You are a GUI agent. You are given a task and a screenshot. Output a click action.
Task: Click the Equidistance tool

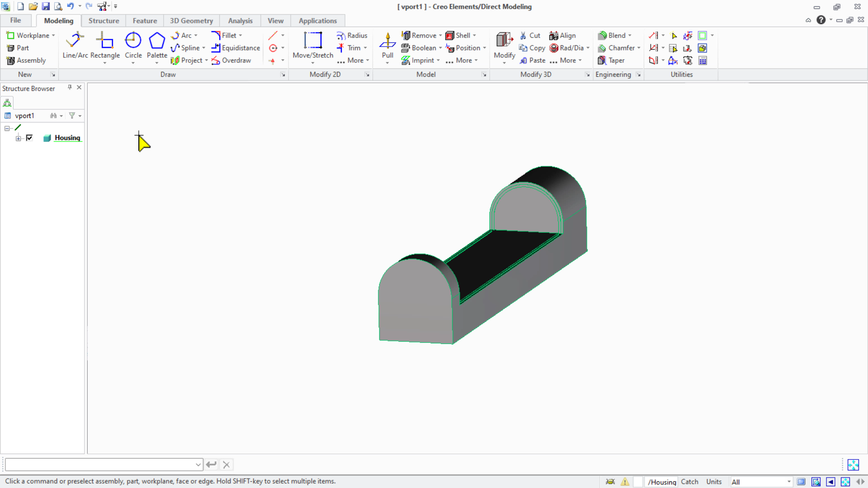tap(236, 48)
